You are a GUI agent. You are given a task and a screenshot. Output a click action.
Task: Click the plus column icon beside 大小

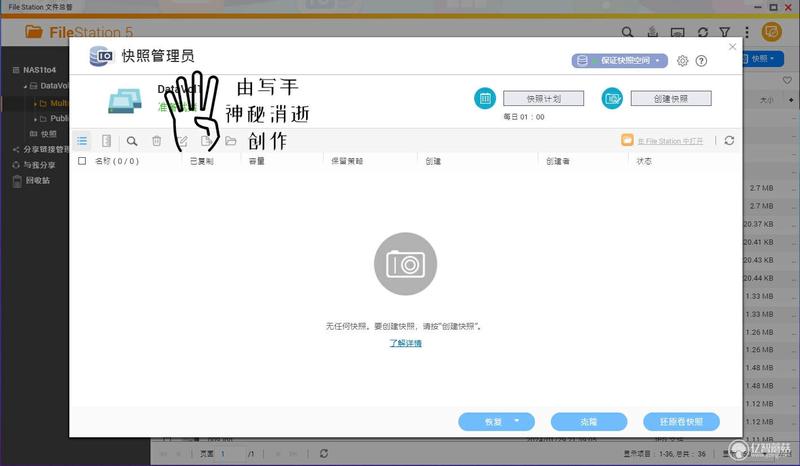[791, 100]
